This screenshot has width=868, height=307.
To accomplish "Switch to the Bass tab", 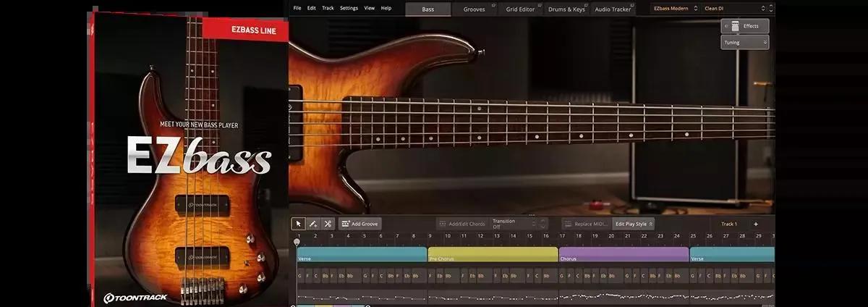I will (x=427, y=9).
